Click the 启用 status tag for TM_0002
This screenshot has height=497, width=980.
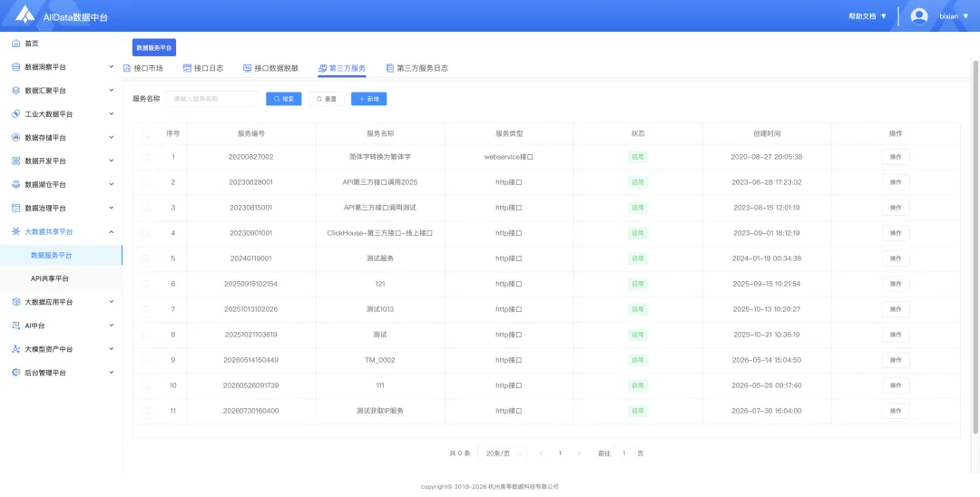pyautogui.click(x=638, y=360)
